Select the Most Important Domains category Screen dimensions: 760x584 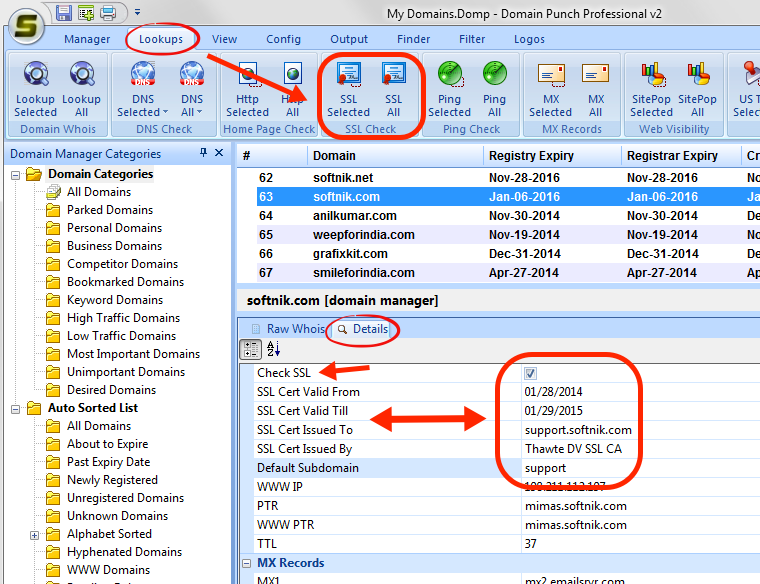[133, 354]
